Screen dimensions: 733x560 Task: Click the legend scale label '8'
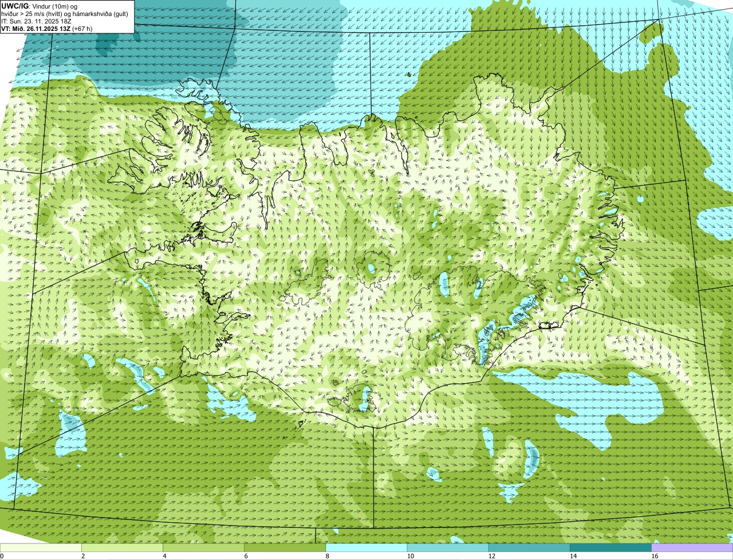(x=328, y=556)
